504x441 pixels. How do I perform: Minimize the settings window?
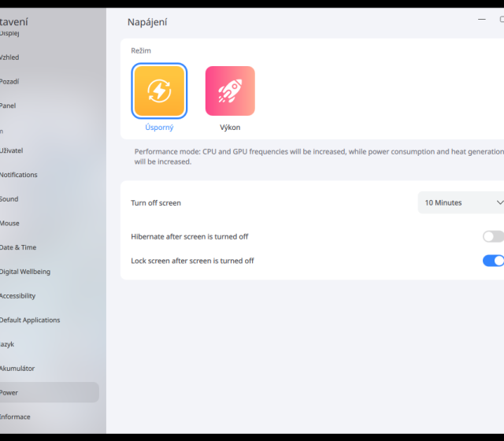tap(481, 19)
